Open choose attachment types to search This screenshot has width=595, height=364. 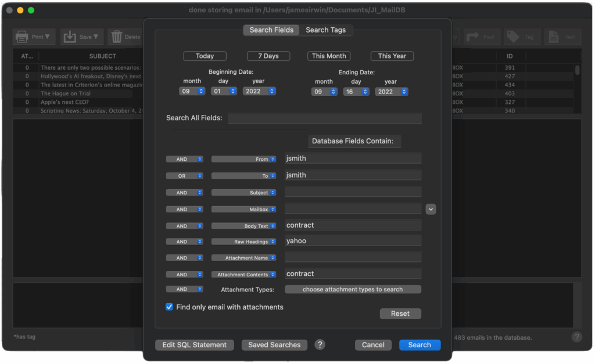click(x=353, y=289)
